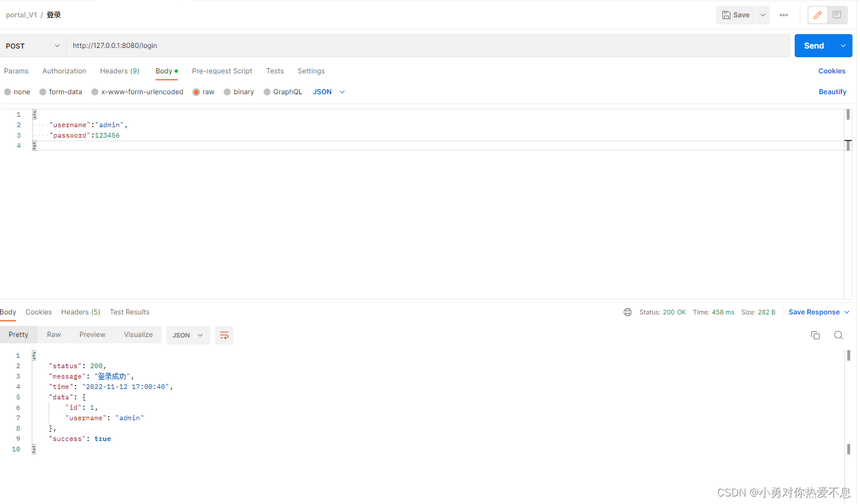Open the comments icon top right
860x504 pixels.
(836, 14)
